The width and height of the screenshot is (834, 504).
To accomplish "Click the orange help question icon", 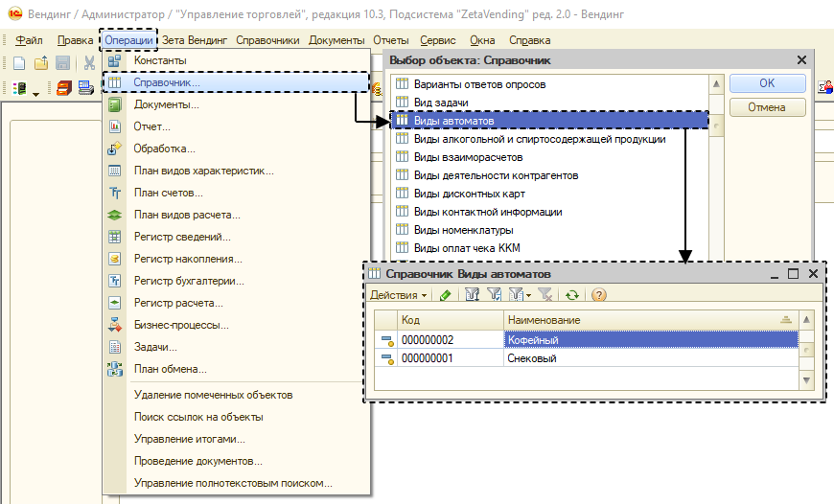I will (x=599, y=294).
